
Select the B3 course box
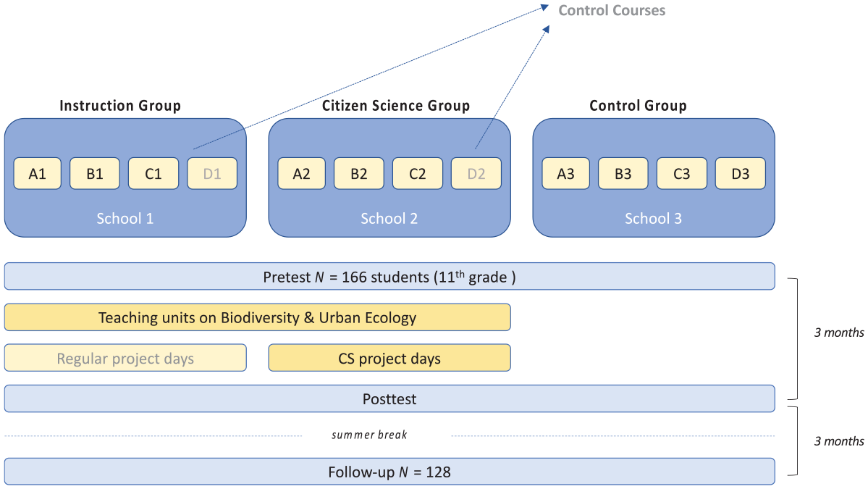click(623, 173)
